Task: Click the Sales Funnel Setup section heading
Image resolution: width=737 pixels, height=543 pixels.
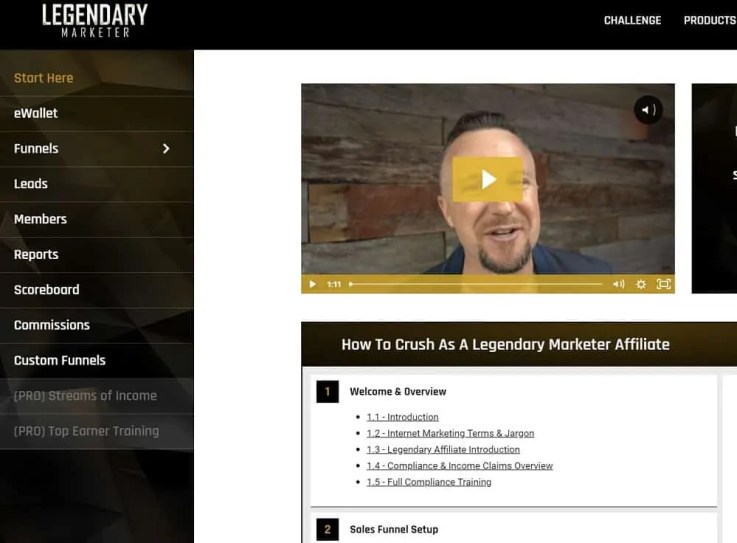Action: [394, 529]
